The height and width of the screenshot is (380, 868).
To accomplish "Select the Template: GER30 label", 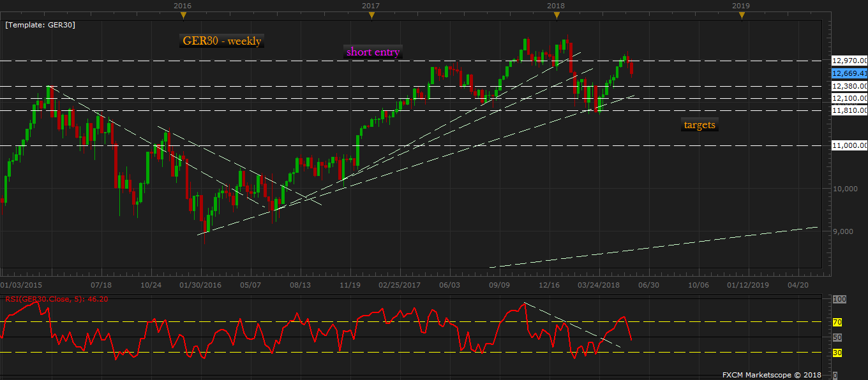I will tap(40, 26).
